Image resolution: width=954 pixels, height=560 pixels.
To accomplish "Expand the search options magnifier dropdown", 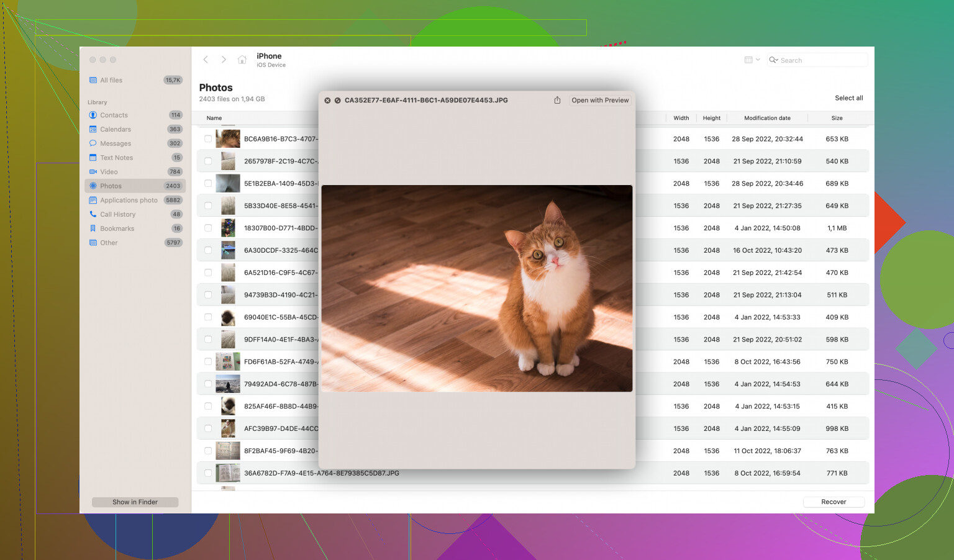I will (774, 60).
